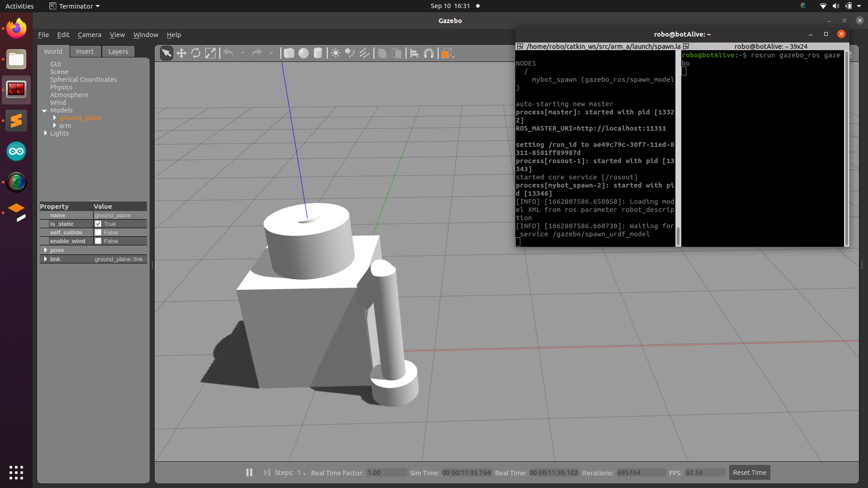Select Spherical Coordinates in World tree

coord(84,80)
